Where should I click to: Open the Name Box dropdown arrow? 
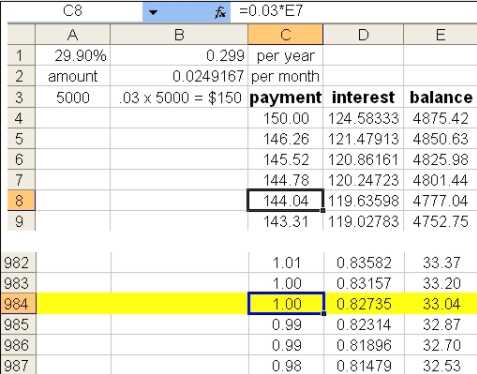pos(153,12)
